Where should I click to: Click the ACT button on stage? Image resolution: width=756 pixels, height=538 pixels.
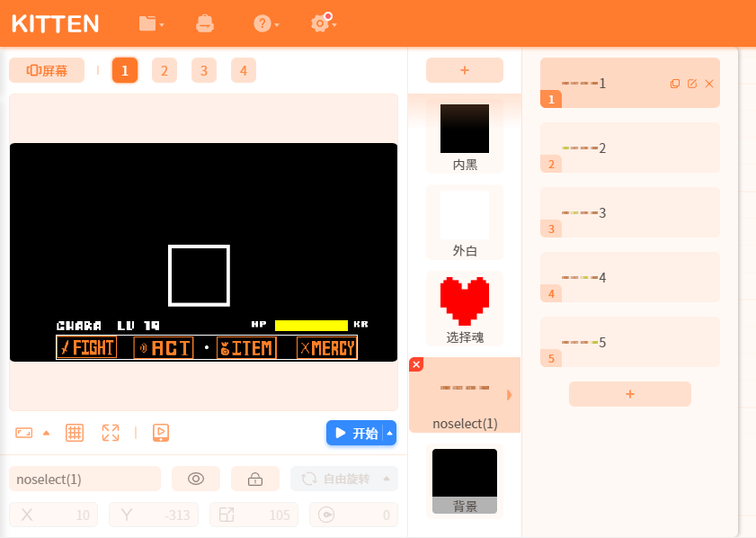tap(164, 348)
